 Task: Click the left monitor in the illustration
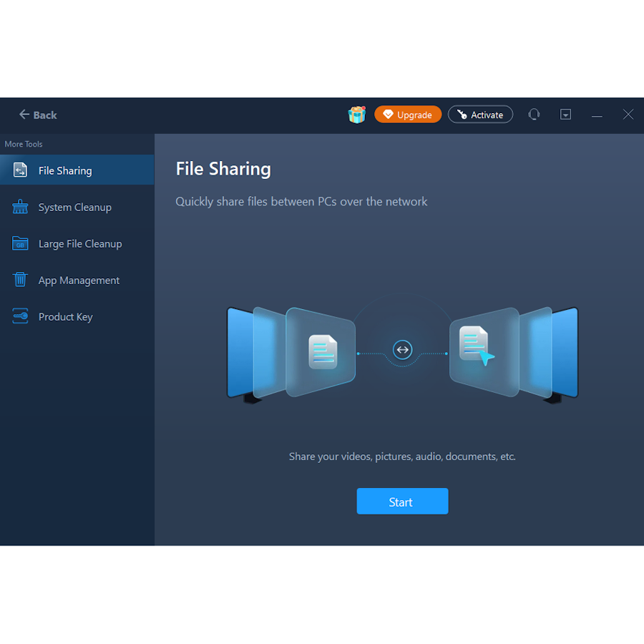coord(240,352)
